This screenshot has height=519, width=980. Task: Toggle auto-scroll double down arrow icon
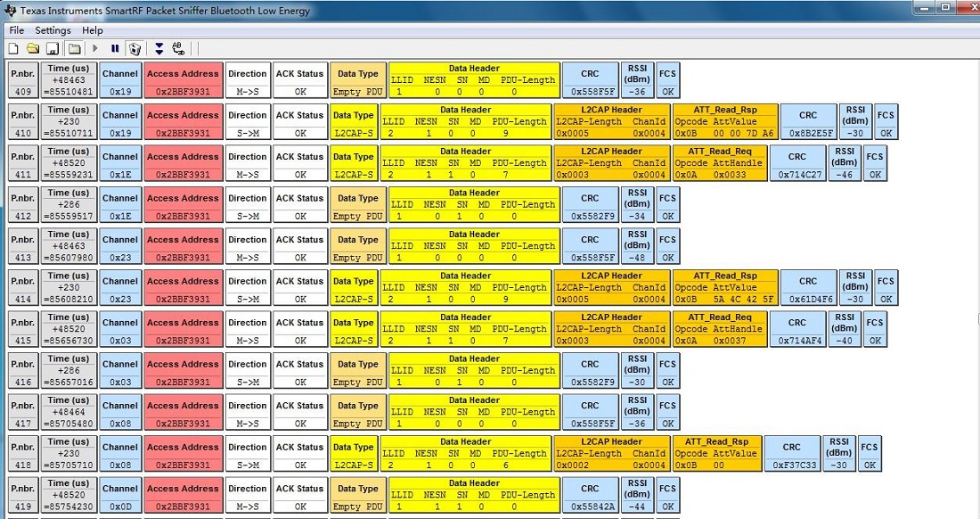point(159,48)
